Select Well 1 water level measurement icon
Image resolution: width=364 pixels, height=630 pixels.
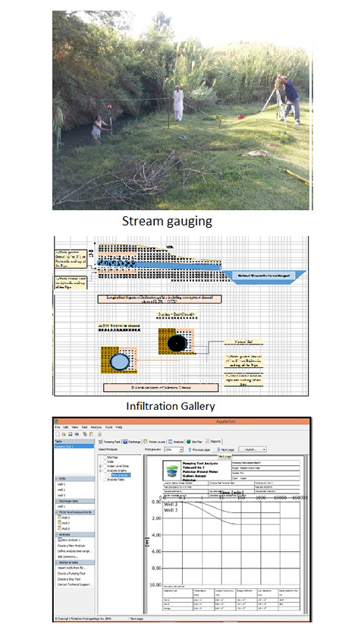(x=60, y=518)
